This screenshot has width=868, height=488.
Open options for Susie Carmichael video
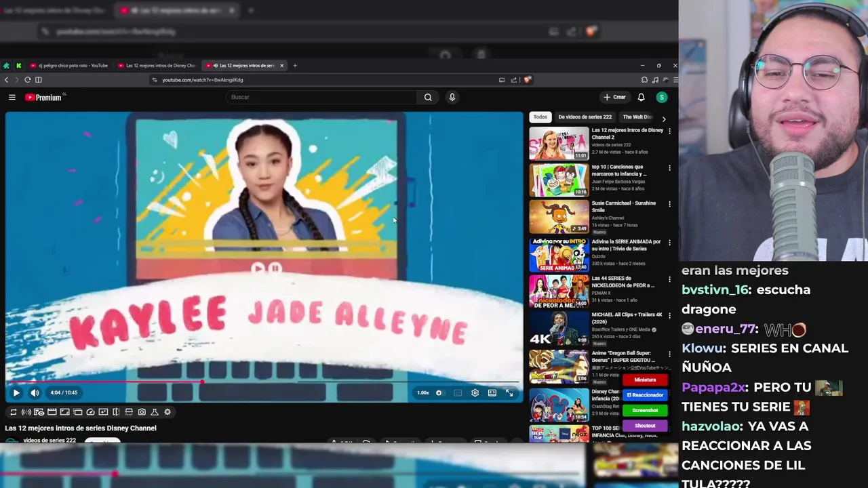tap(669, 204)
